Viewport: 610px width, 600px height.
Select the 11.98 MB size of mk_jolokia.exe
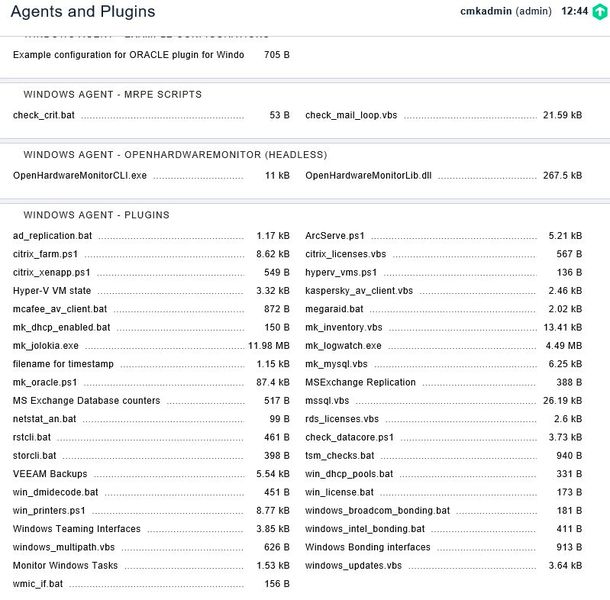pyautogui.click(x=269, y=346)
